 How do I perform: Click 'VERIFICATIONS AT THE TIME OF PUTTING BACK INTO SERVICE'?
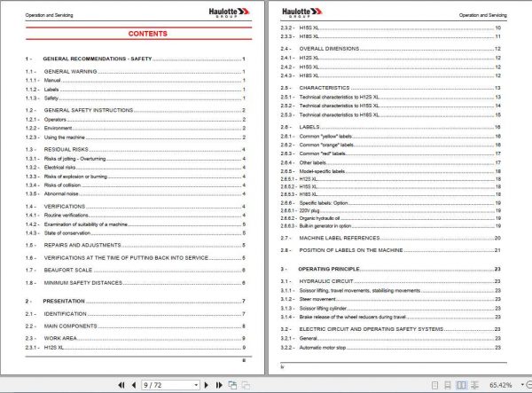[126, 258]
